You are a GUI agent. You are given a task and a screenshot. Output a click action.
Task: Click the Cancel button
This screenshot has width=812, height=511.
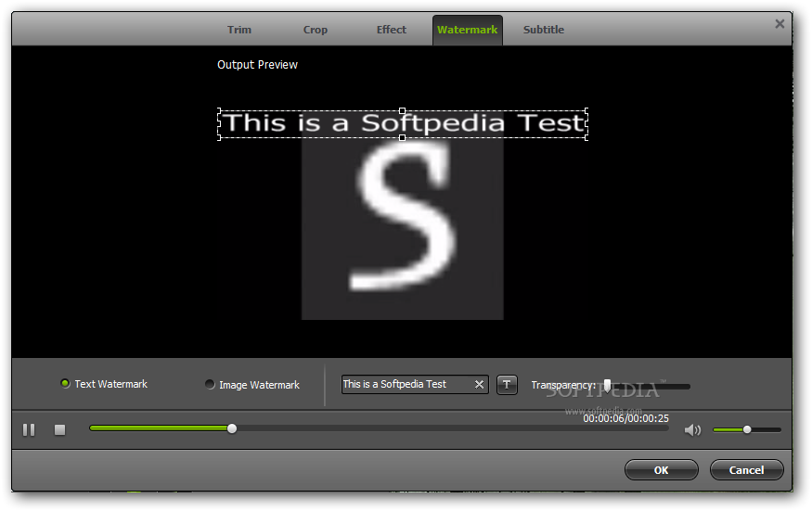(747, 470)
